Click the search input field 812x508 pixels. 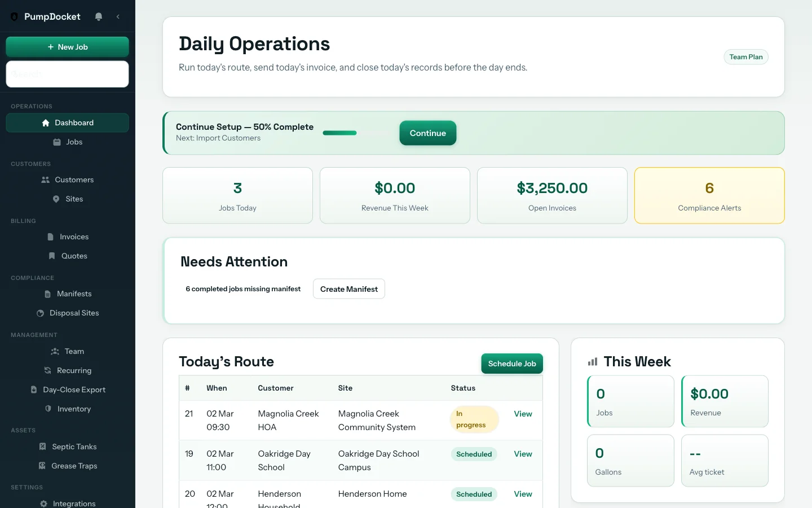point(67,74)
